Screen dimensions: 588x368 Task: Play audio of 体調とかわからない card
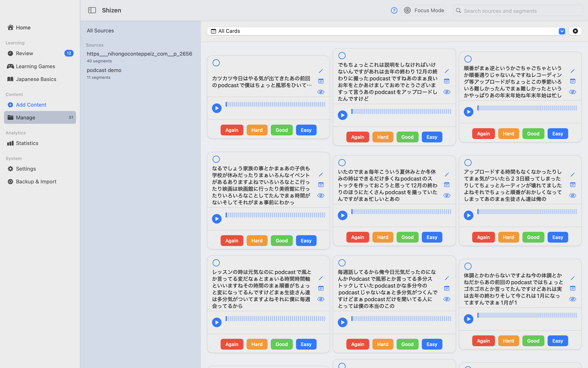click(x=468, y=319)
